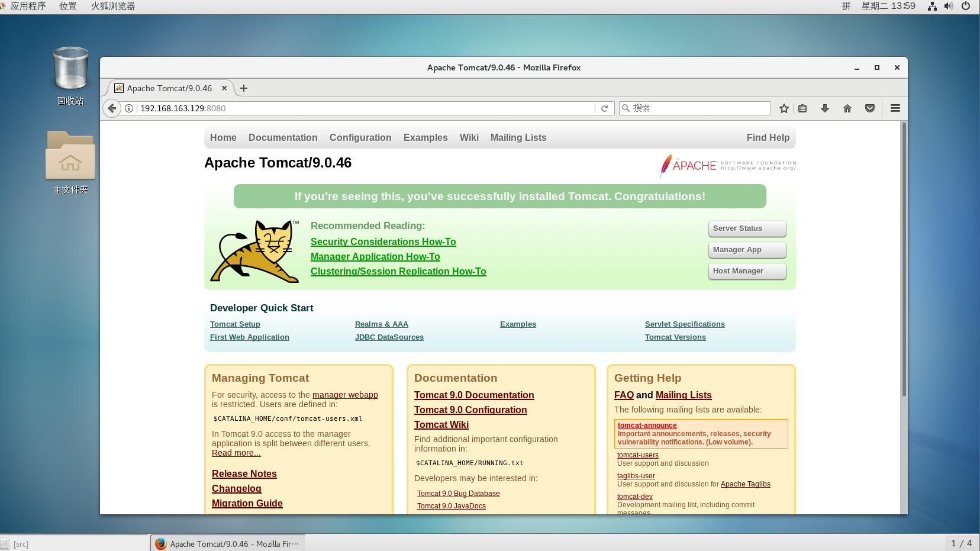Image resolution: width=980 pixels, height=551 pixels.
Task: Open Tomcat Setup link
Action: click(235, 324)
